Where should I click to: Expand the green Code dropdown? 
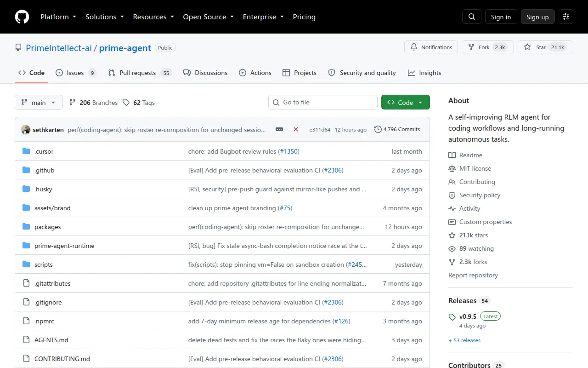click(x=406, y=102)
